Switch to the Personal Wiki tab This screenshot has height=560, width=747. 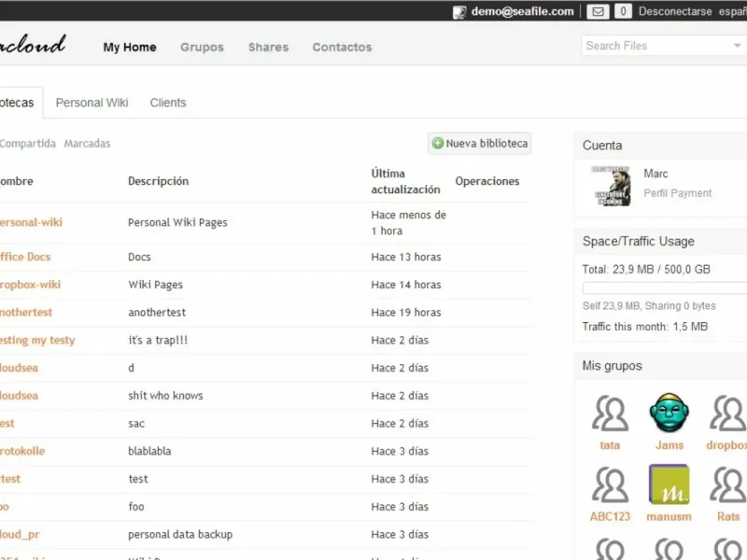point(92,103)
